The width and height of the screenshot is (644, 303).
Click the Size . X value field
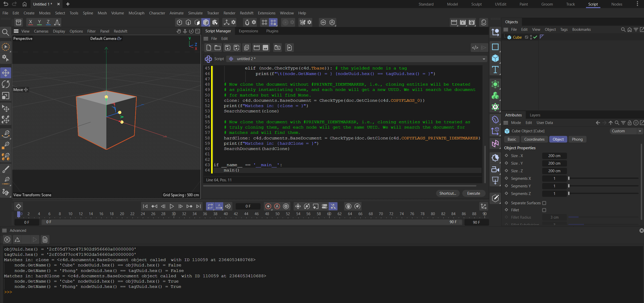click(554, 156)
